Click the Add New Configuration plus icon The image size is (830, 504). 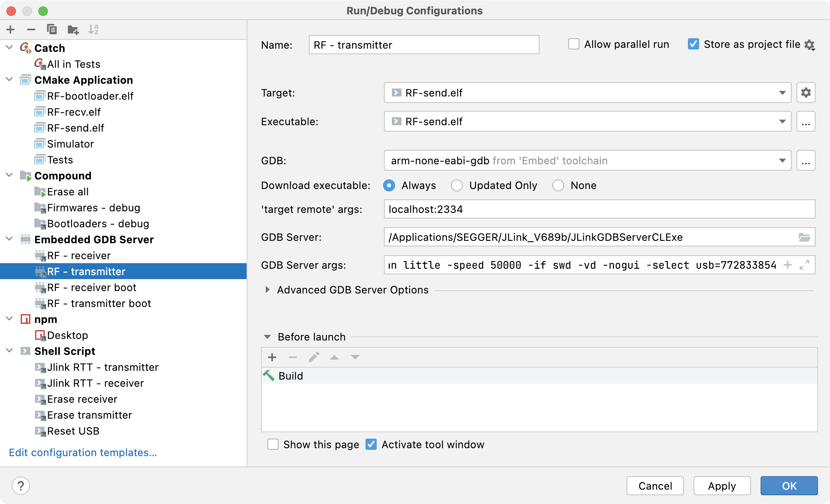11,30
